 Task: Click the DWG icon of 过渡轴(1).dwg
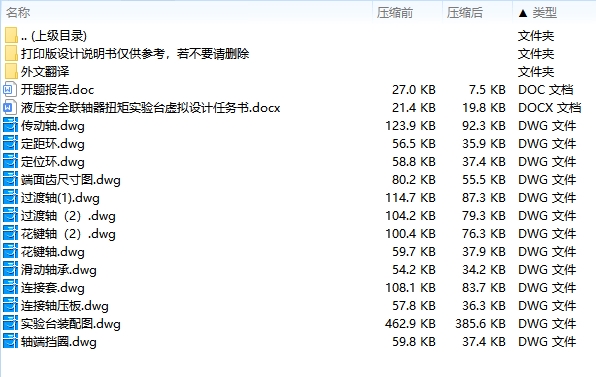coord(10,198)
